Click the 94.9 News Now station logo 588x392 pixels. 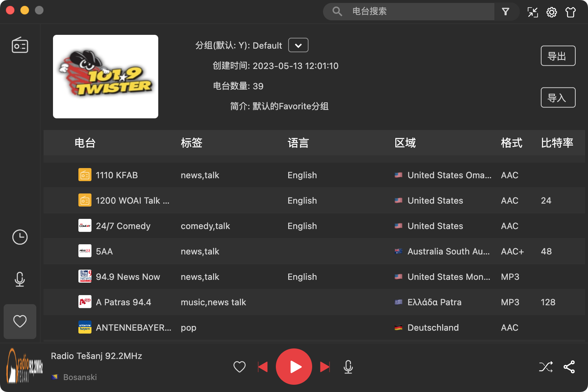point(85,277)
